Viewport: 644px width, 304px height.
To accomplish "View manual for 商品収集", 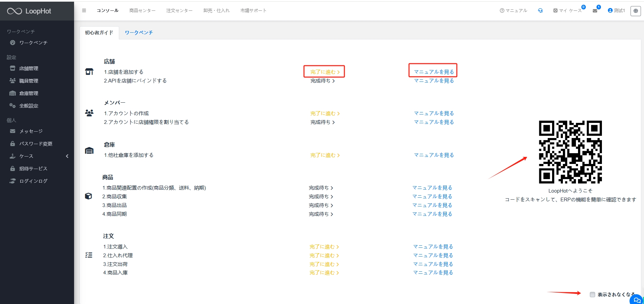I will coord(432,197).
